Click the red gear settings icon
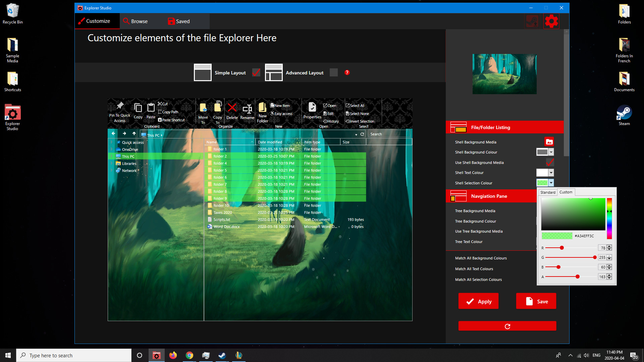This screenshot has height=362, width=644. pyautogui.click(x=551, y=21)
